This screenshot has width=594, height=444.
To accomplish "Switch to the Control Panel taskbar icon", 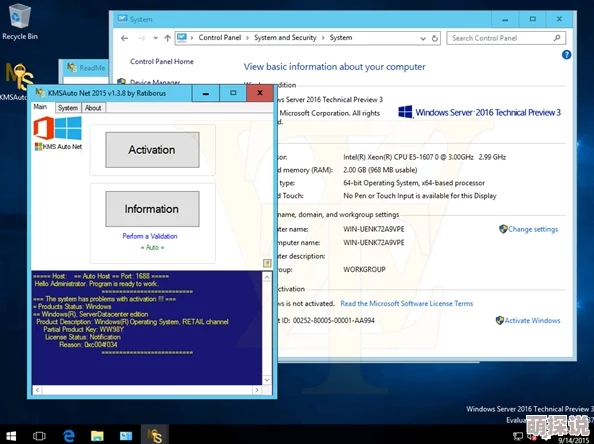I will click(x=126, y=436).
